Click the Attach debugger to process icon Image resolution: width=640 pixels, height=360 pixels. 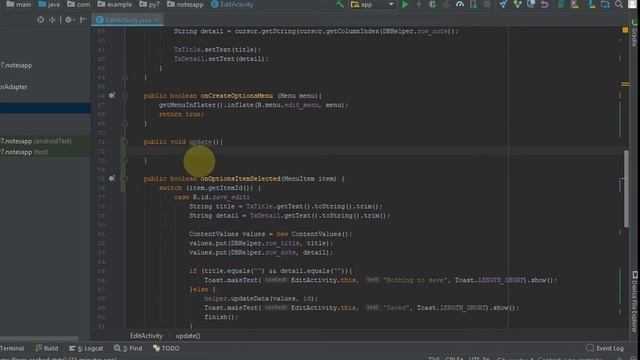tap(473, 4)
